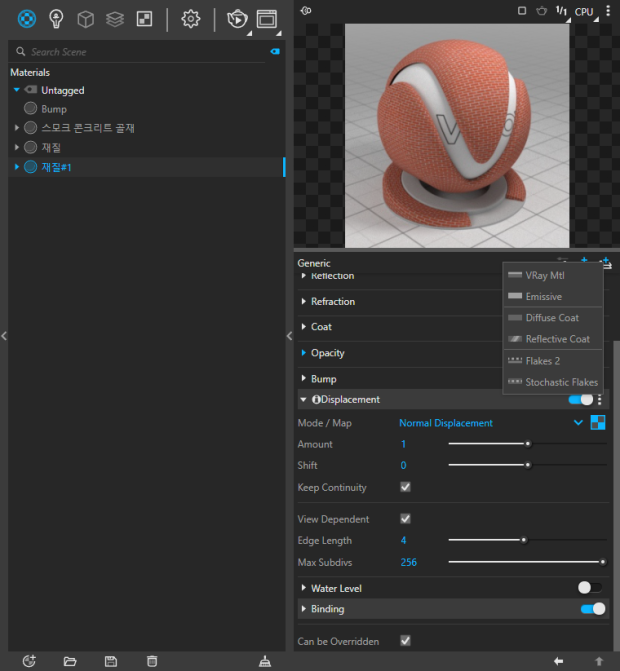Open the Textures category icon

144,18
